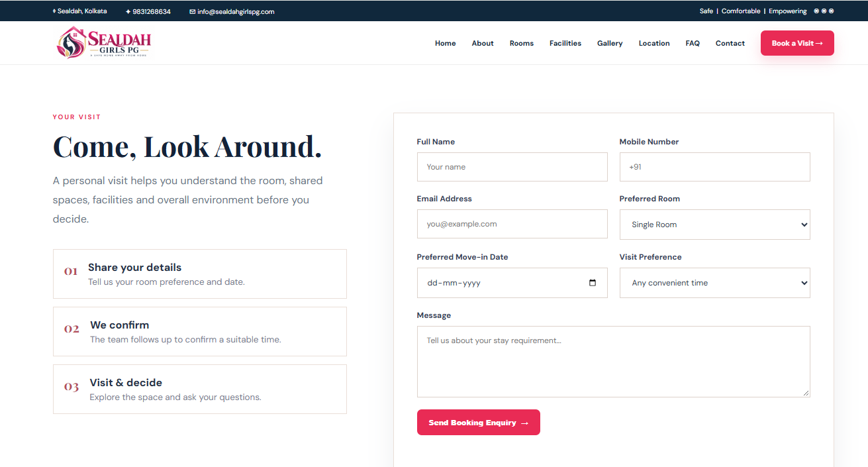The width and height of the screenshot is (868, 467).
Task: Open the Rooms menu item
Action: click(x=522, y=43)
